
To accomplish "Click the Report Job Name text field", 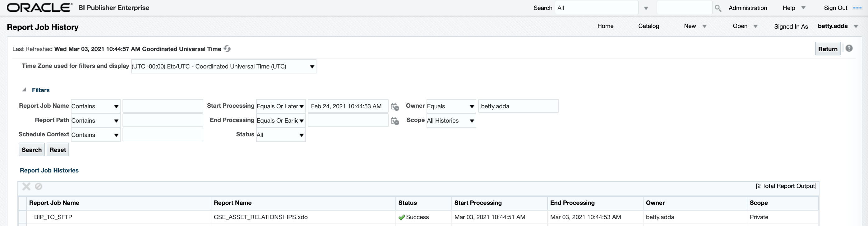I will coord(163,106).
